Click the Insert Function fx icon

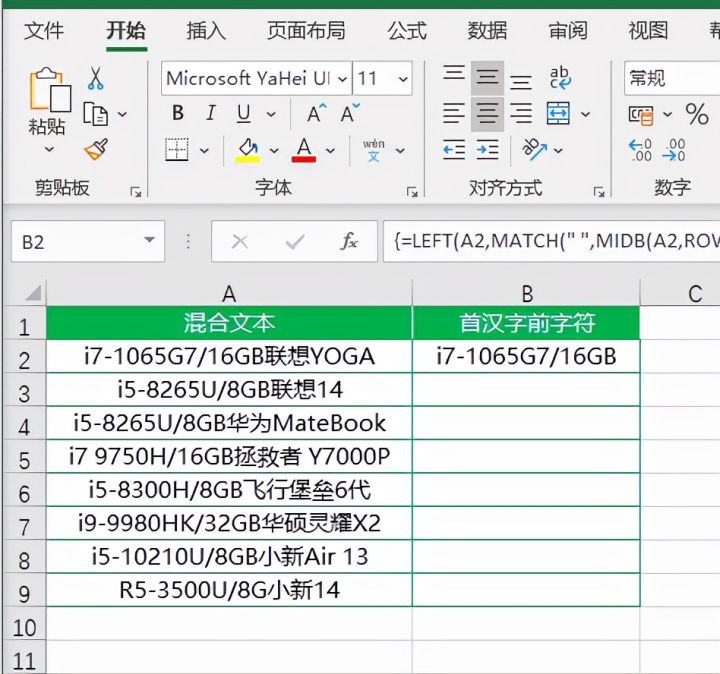click(x=349, y=241)
